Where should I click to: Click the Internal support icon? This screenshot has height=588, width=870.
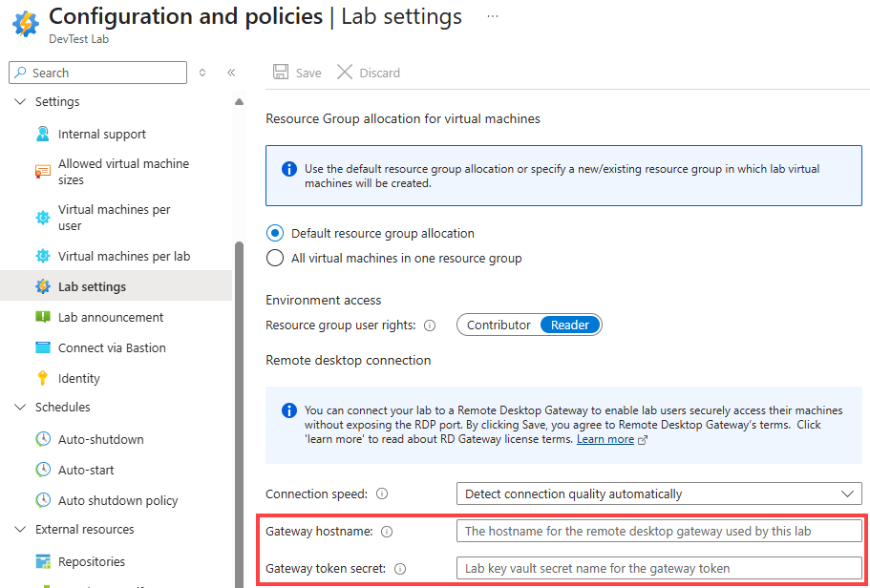point(43,134)
